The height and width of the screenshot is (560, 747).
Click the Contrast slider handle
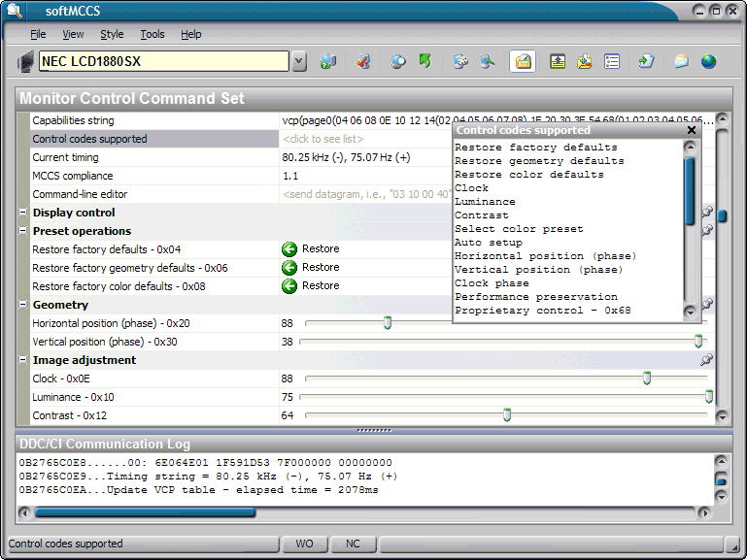tap(507, 414)
